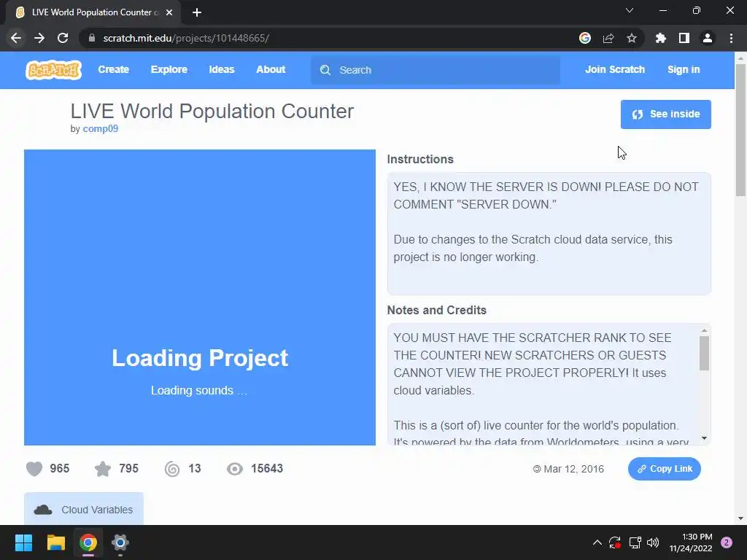Image resolution: width=747 pixels, height=560 pixels.
Task: Select the LIVE World Population Counter tab
Action: click(93, 12)
